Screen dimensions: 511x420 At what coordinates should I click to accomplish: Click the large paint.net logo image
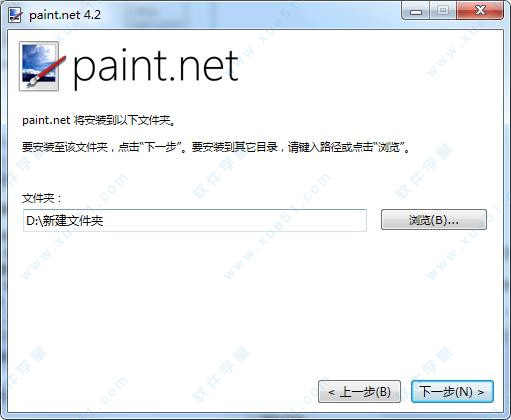coord(39,66)
